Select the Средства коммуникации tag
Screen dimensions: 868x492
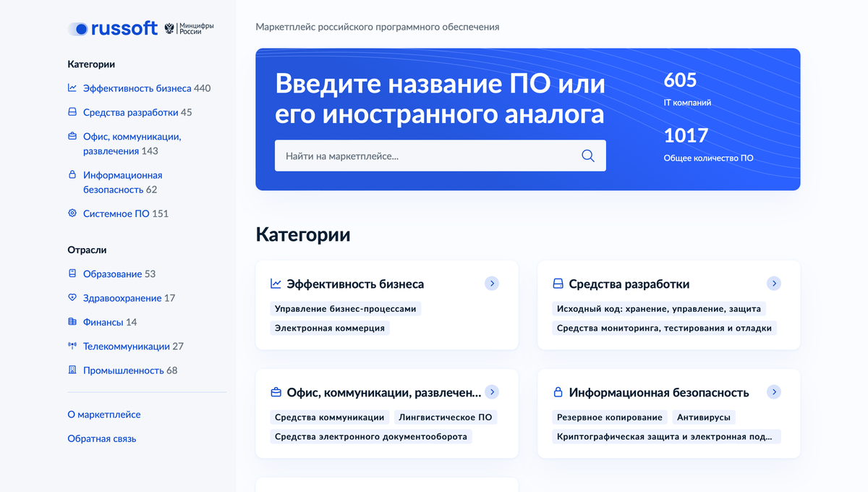click(330, 417)
